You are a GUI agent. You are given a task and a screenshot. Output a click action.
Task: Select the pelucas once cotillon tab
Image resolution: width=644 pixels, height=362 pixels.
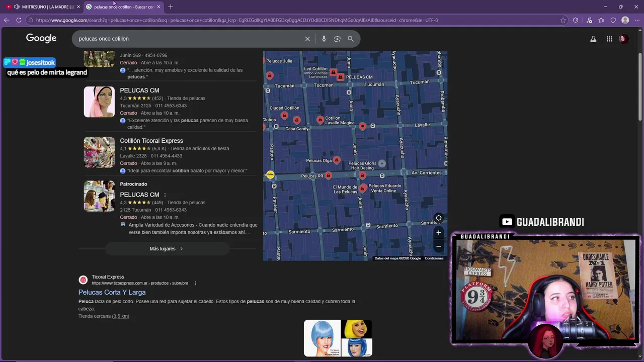pos(123,7)
